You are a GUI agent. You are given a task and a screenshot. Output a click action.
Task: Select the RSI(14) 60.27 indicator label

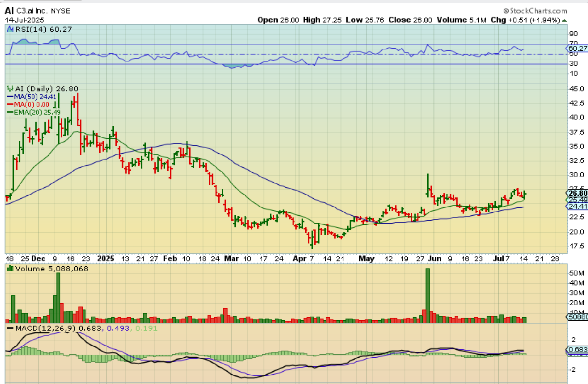tap(43, 29)
